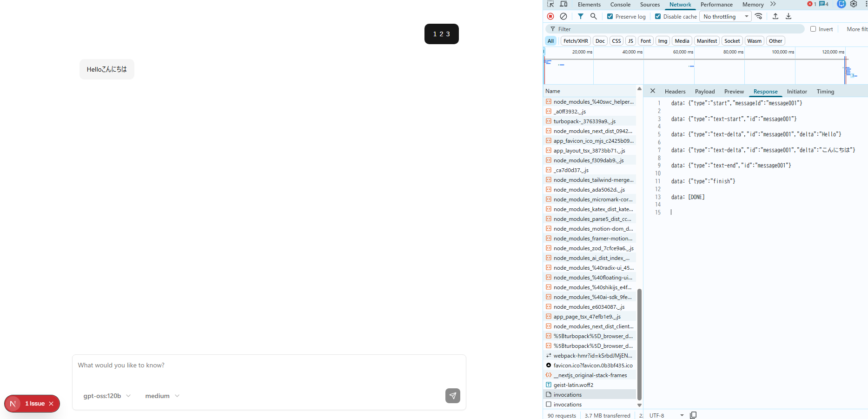Filter requests by JS
The width and height of the screenshot is (868, 419).
coord(630,41)
